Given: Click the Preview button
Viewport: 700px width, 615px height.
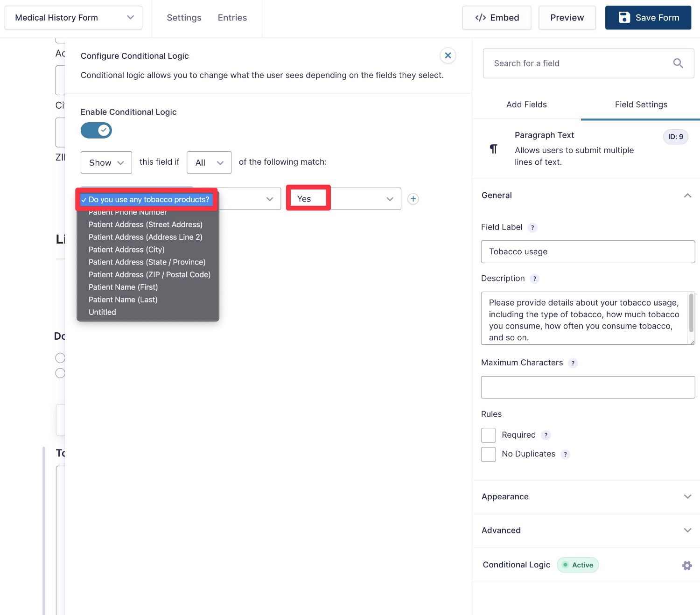Looking at the screenshot, I should pos(567,18).
